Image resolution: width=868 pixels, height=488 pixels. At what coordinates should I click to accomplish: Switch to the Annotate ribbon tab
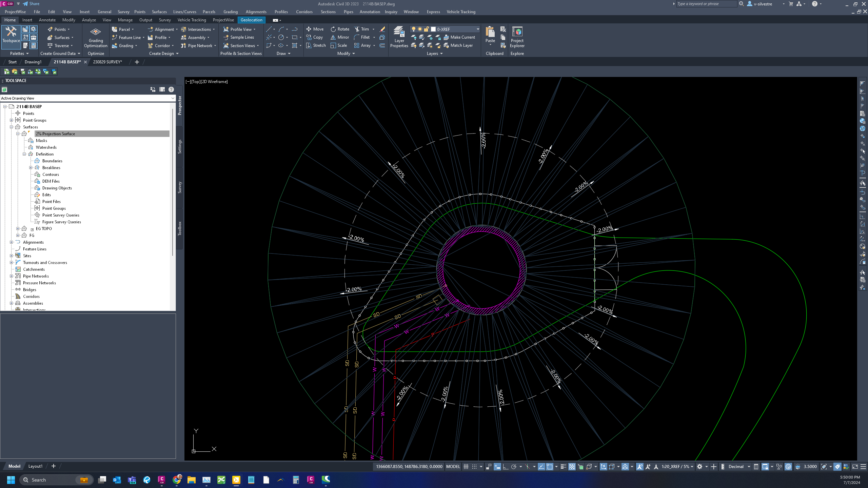pos(47,20)
